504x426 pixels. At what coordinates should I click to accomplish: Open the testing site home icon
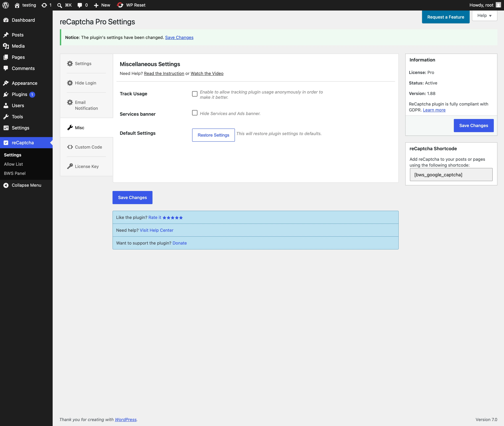[17, 5]
